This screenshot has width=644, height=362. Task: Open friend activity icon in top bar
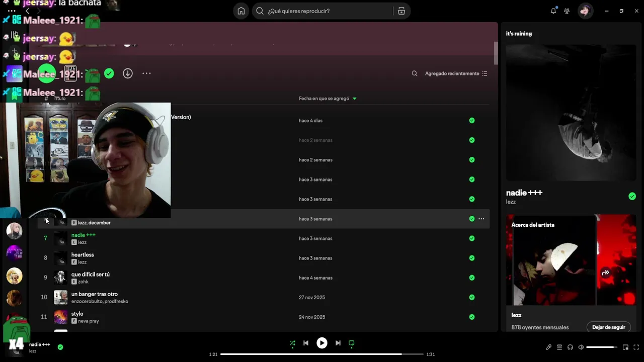pos(567,11)
